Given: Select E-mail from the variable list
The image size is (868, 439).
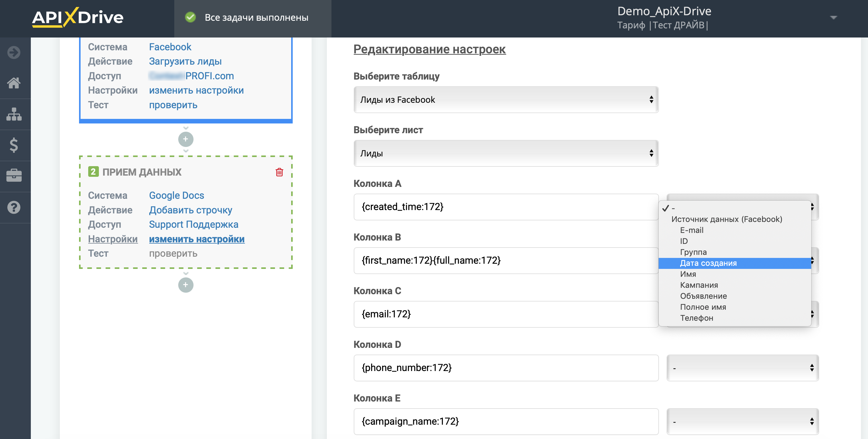Looking at the screenshot, I should [735, 230].
